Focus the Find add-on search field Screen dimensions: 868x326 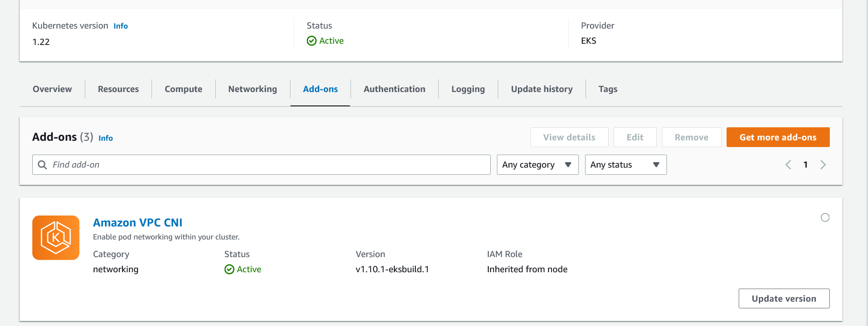point(261,165)
